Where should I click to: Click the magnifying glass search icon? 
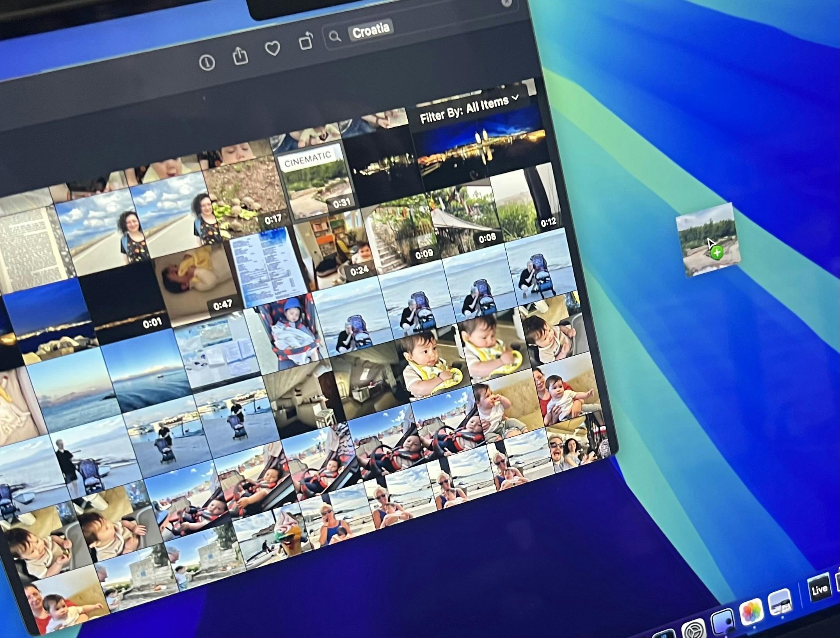point(335,36)
